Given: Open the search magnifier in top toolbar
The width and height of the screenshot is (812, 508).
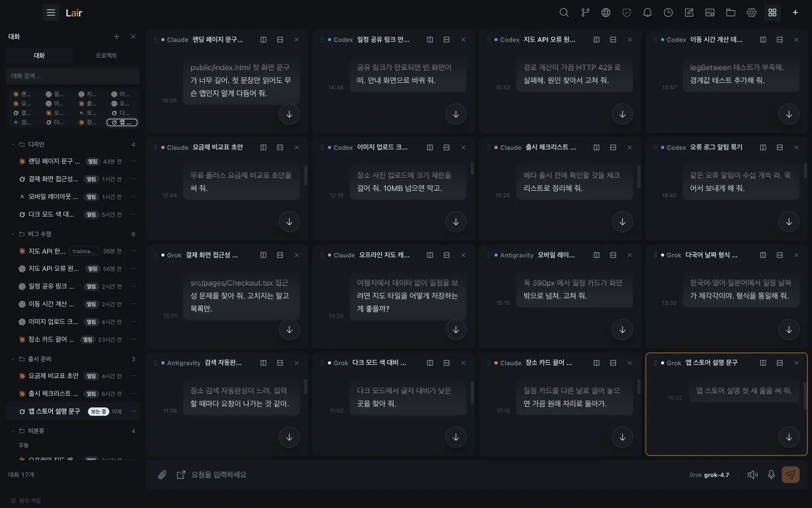Looking at the screenshot, I should click(x=564, y=12).
